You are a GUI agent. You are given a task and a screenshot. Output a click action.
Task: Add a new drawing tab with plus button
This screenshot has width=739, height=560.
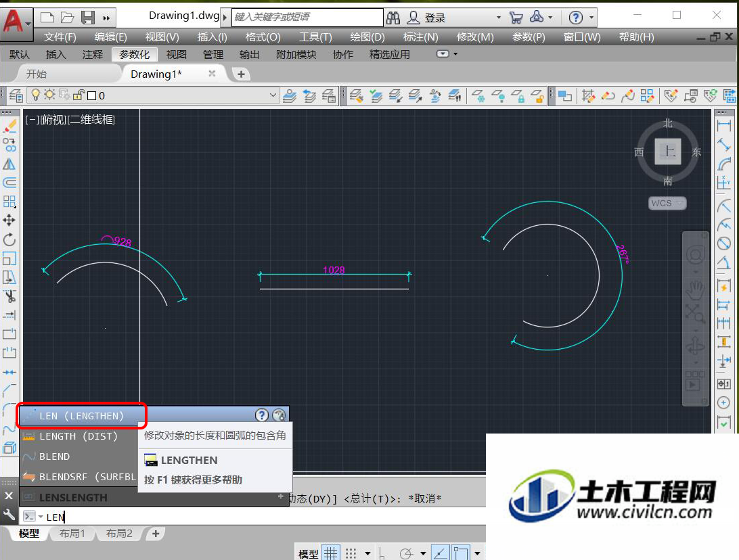[242, 74]
